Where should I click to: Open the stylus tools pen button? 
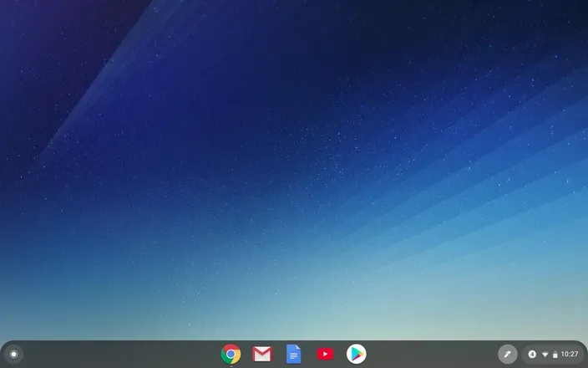507,354
